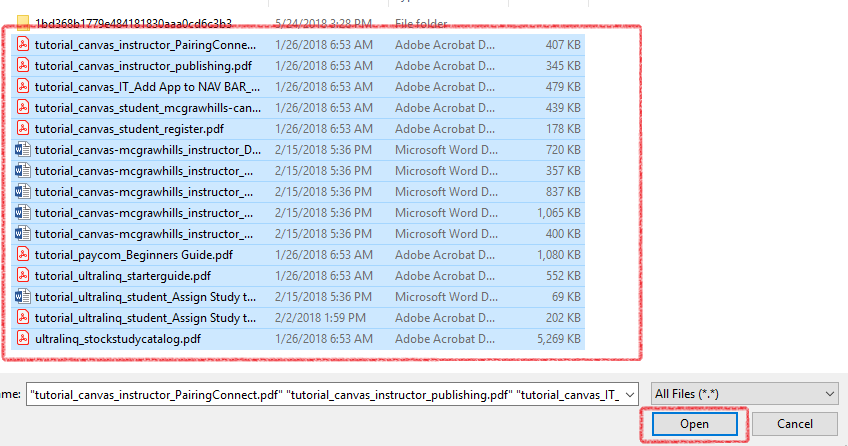Screen dimensions: 848x446
Task: Click the PDF icon of tutorial_canvas_instructor_PairingConne...
Action: tap(23, 44)
